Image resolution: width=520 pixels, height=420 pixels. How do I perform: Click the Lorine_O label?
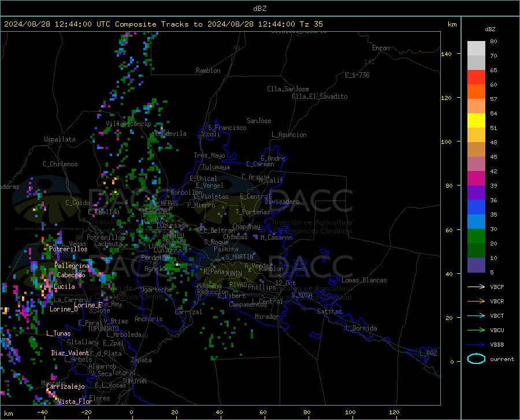[64, 309]
